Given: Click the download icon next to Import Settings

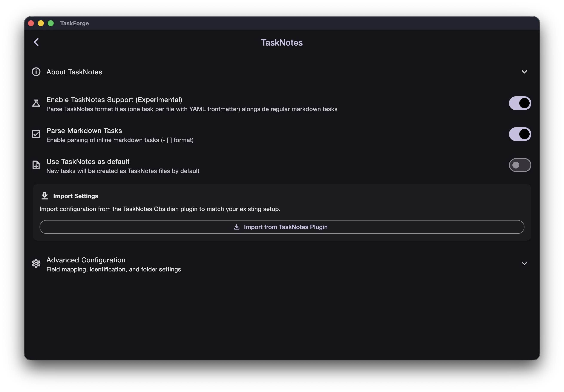Looking at the screenshot, I should (45, 196).
